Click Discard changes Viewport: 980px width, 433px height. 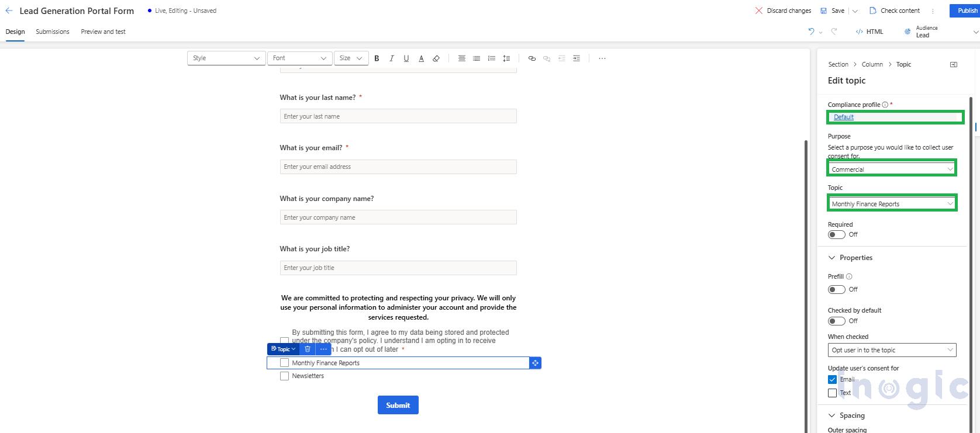click(x=783, y=11)
